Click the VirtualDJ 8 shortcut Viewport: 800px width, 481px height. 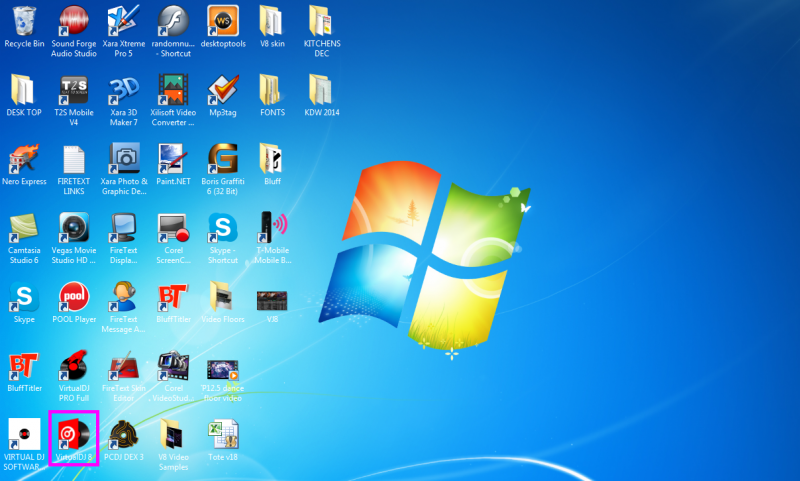(74, 435)
